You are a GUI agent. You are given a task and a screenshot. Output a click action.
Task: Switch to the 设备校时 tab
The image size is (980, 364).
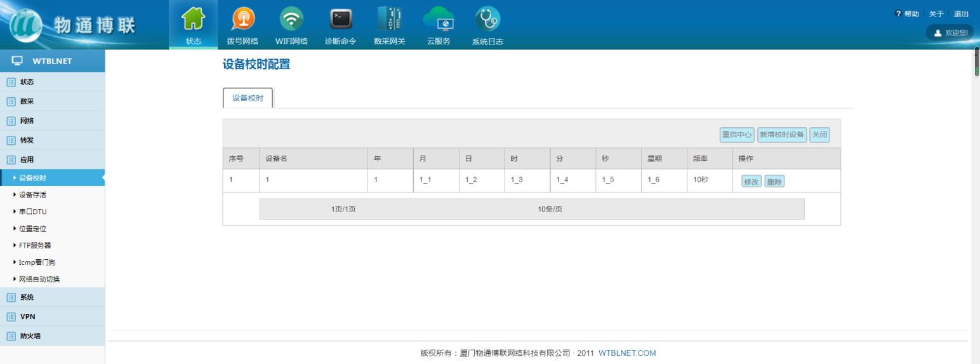tap(248, 98)
